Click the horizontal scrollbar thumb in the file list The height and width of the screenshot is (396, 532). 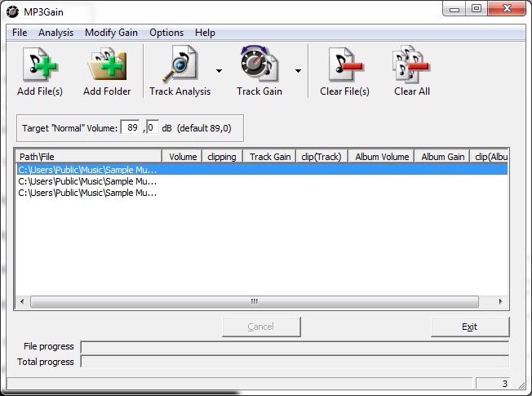(x=255, y=301)
